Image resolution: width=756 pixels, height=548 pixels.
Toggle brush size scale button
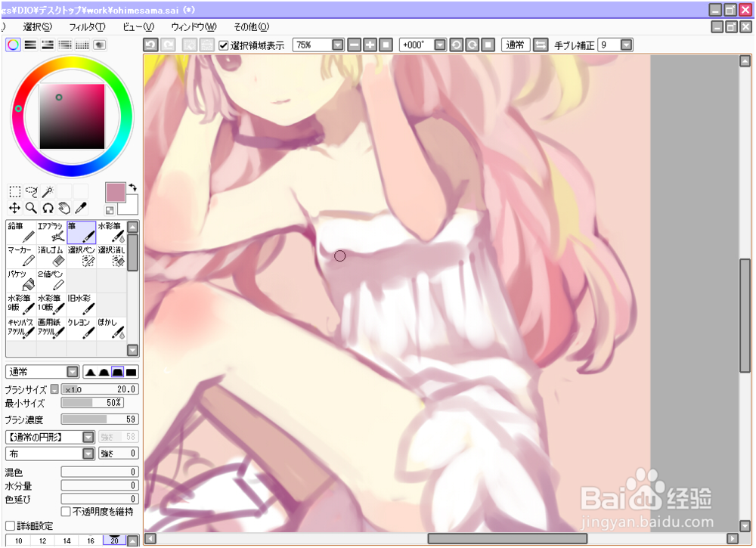click(54, 389)
